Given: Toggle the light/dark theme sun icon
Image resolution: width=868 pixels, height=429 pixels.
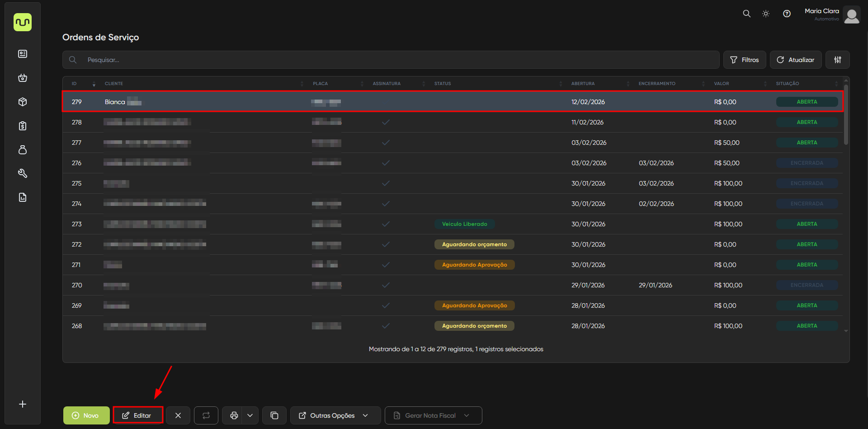Looking at the screenshot, I should point(766,14).
